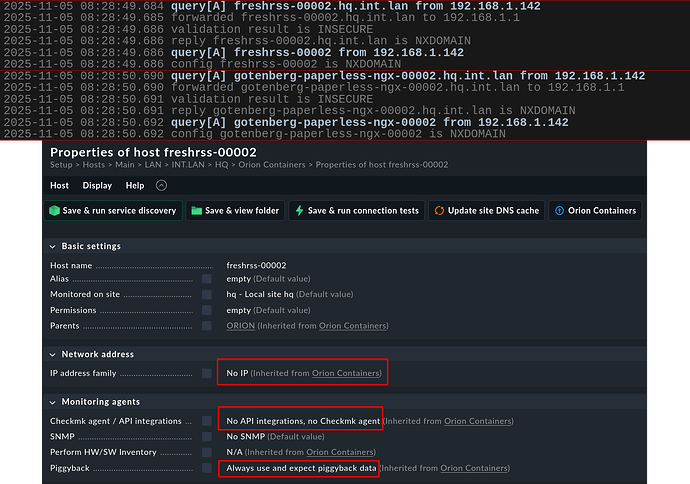The image size is (690, 484).
Task: Click log line 'query[A] freshrss-00002.hq.int.lan'
Action: click(x=272, y=6)
